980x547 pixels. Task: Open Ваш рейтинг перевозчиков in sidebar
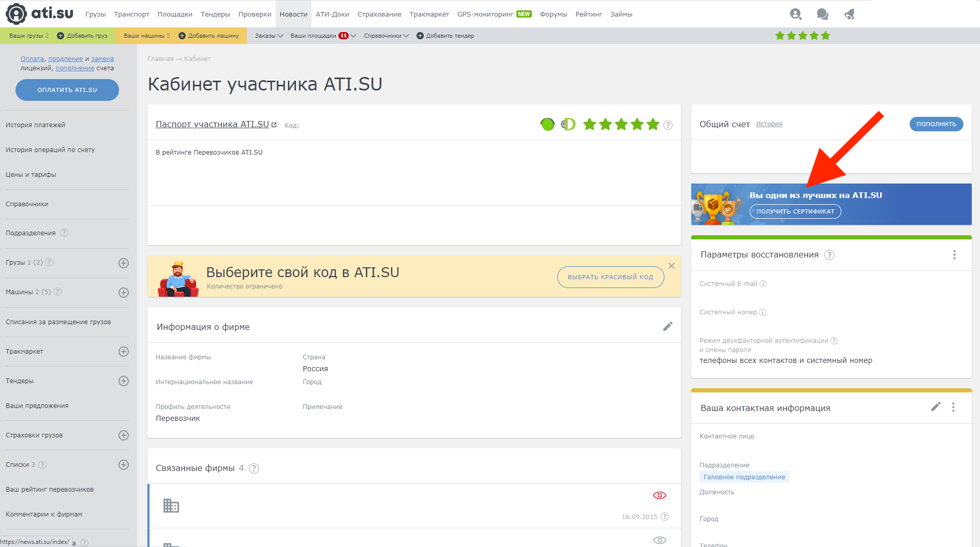tap(50, 490)
